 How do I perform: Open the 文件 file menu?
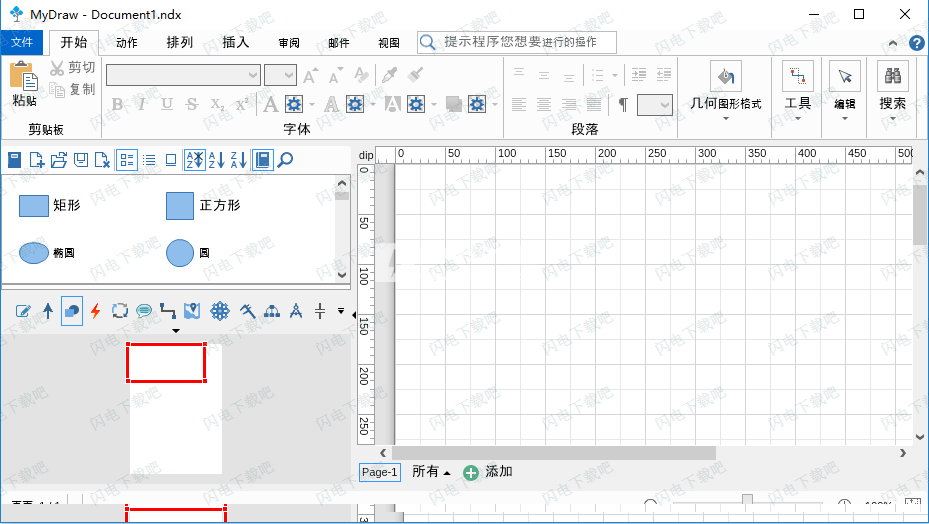click(22, 42)
